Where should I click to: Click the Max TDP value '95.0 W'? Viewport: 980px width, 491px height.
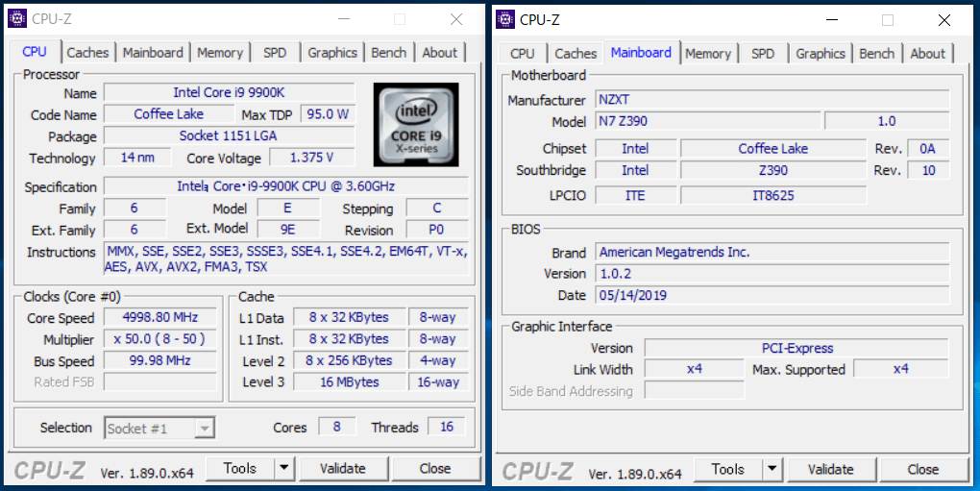[328, 114]
